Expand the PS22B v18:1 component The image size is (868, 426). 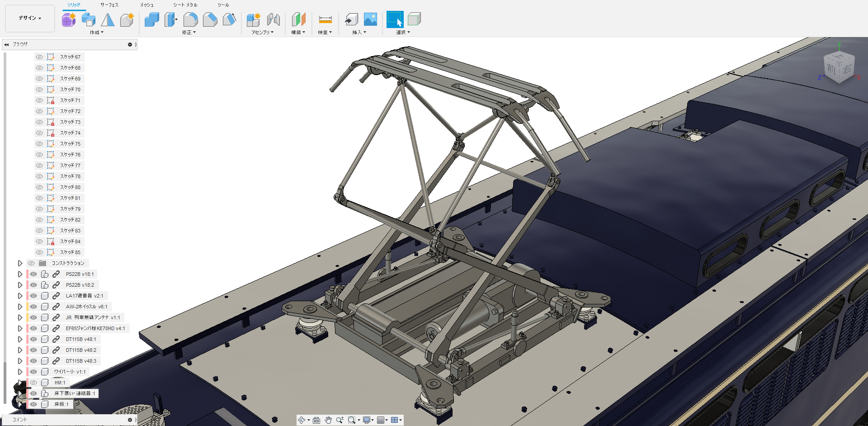tap(20, 274)
